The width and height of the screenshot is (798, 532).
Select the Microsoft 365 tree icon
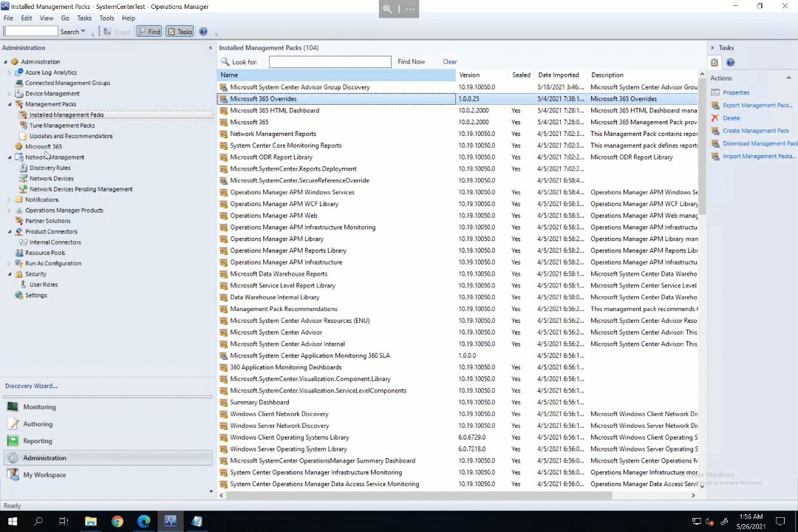coord(18,146)
